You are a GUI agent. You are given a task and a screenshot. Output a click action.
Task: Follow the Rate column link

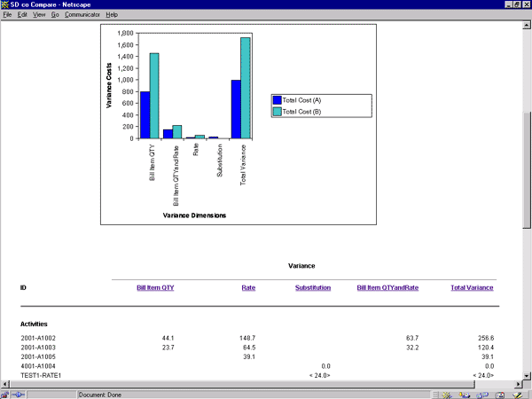[248, 287]
